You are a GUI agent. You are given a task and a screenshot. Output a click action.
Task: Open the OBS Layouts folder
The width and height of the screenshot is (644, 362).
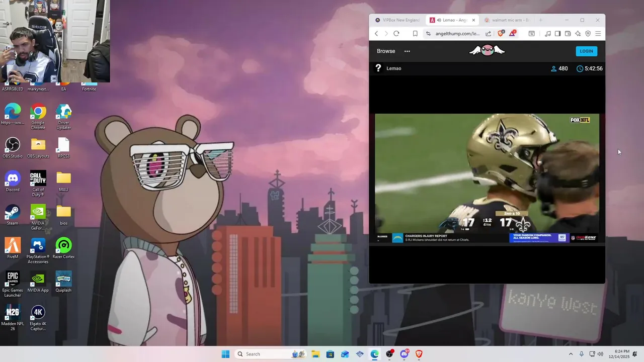[x=38, y=148]
